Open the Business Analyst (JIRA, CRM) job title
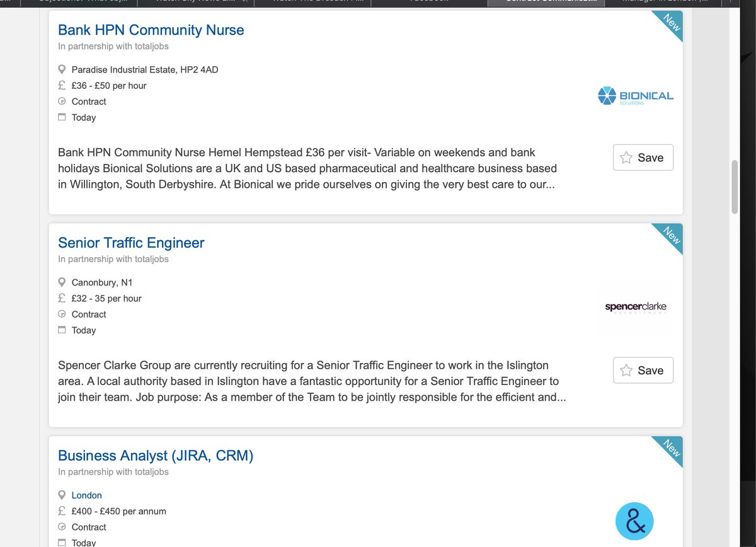 (x=156, y=456)
